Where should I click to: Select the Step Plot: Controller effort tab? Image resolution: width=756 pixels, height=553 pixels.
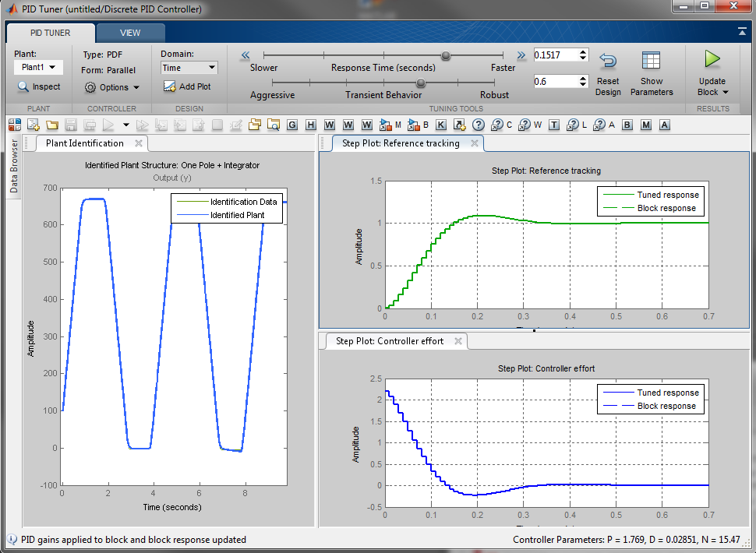tap(390, 341)
